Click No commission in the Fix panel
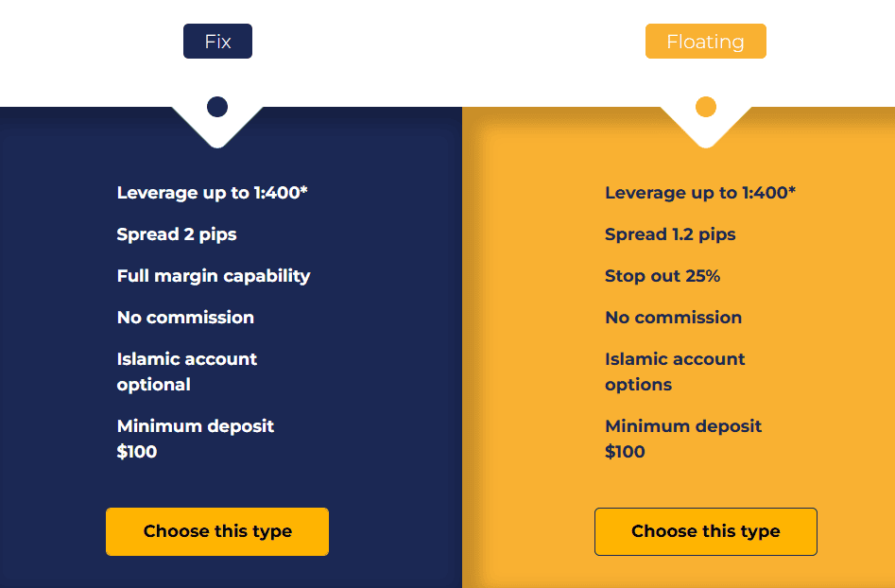 coord(185,317)
